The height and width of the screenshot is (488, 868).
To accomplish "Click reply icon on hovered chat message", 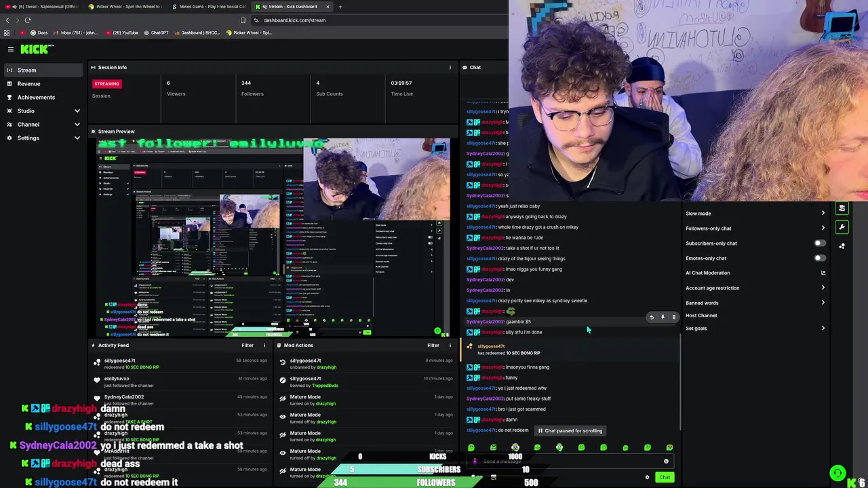I will pos(652,317).
